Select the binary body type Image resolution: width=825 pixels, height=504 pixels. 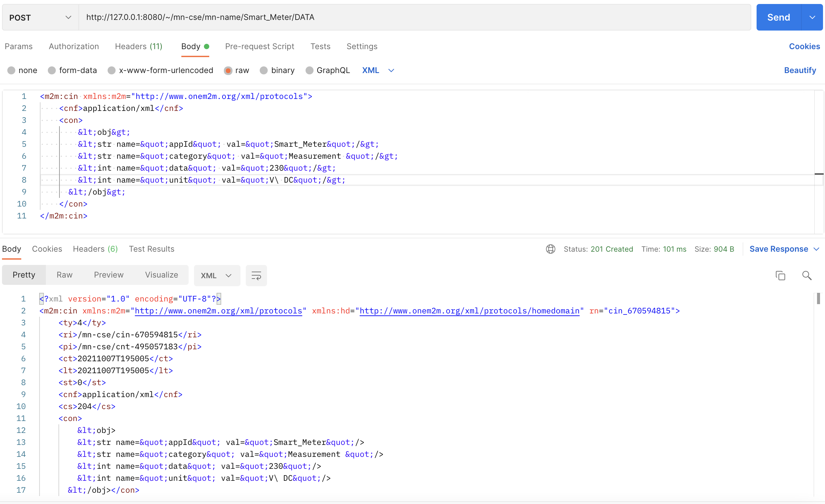277,70
